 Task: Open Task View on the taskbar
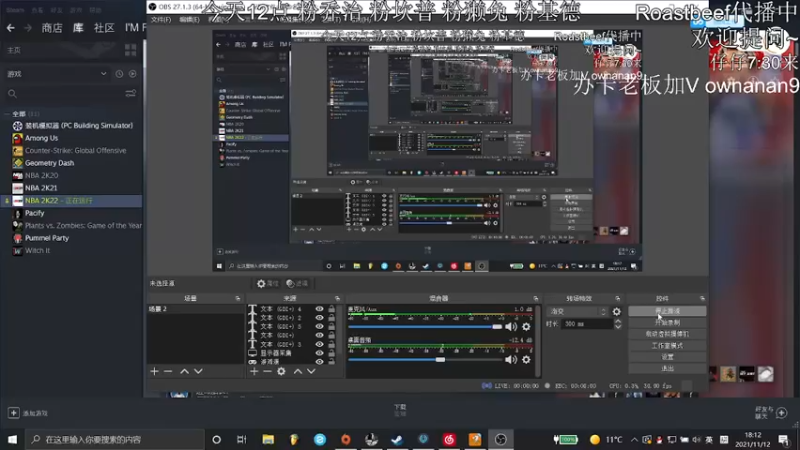[242, 439]
